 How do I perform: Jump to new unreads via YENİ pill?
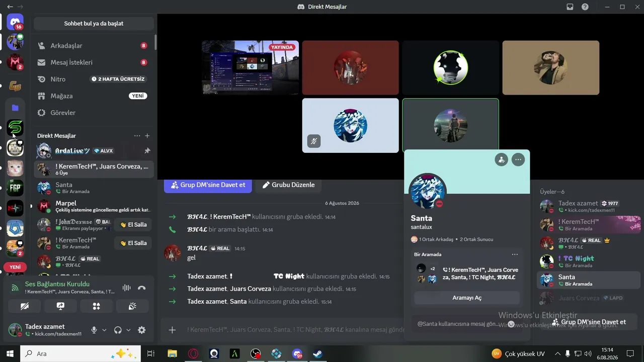(x=15, y=267)
